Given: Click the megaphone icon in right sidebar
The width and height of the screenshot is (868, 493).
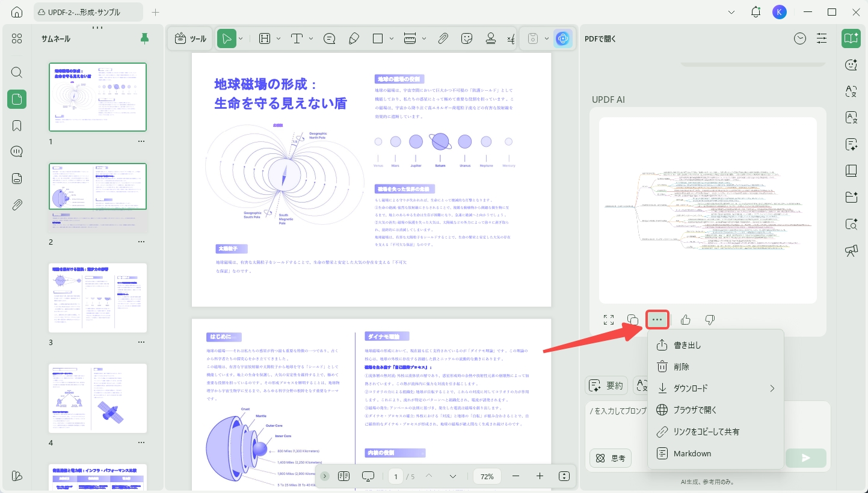Looking at the screenshot, I should point(851,251).
